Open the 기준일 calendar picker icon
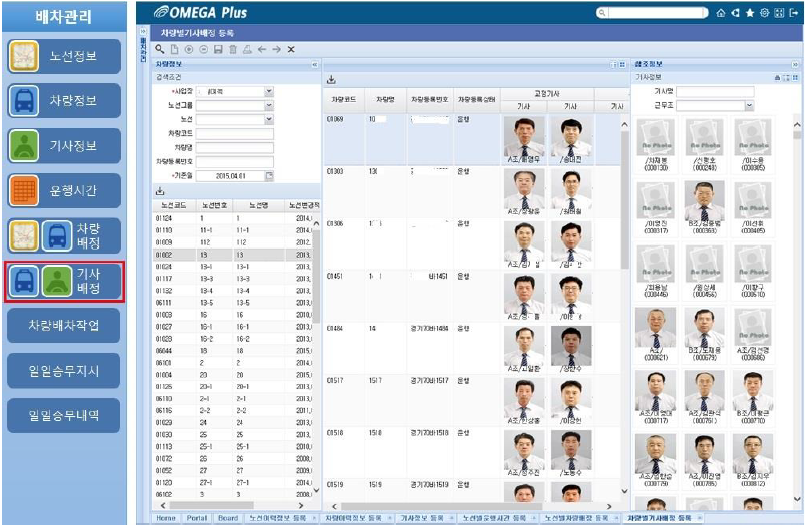This screenshot has height=529, width=808. tap(268, 175)
